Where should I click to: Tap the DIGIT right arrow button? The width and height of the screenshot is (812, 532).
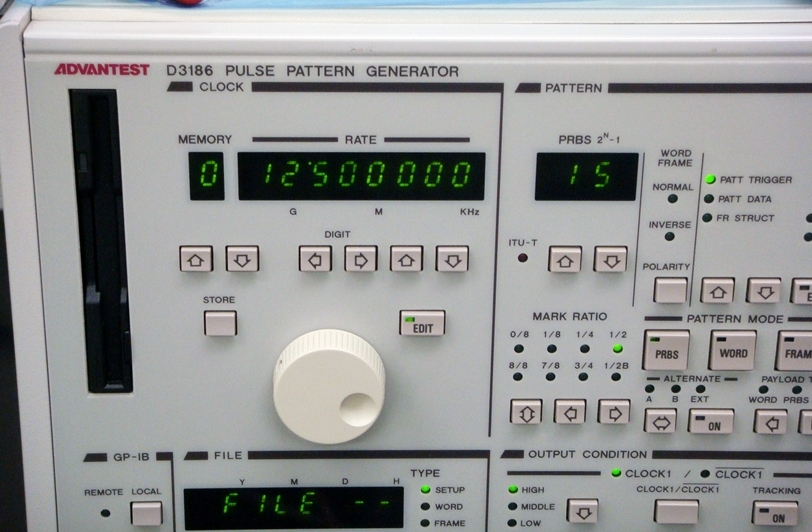tap(361, 259)
